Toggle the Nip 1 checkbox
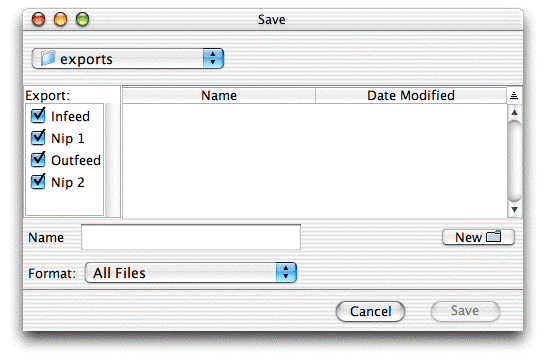 coord(38,137)
